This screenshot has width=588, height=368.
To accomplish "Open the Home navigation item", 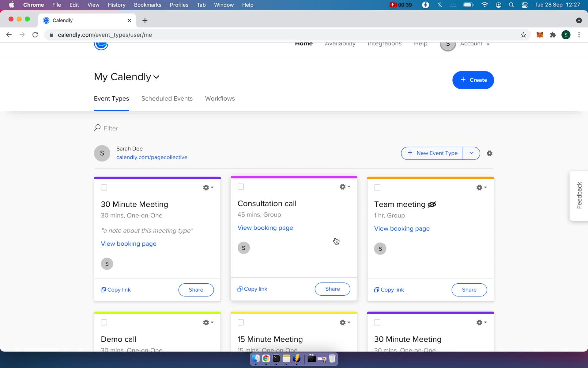I will (303, 44).
